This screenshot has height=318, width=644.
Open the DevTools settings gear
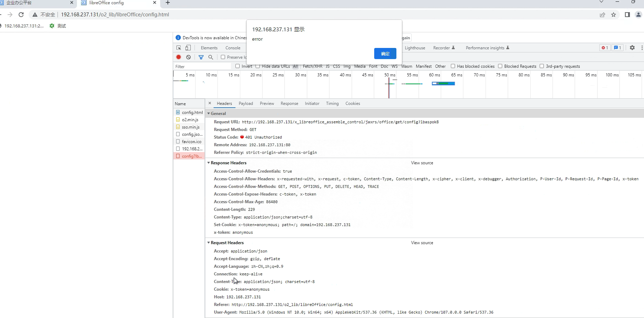(632, 48)
